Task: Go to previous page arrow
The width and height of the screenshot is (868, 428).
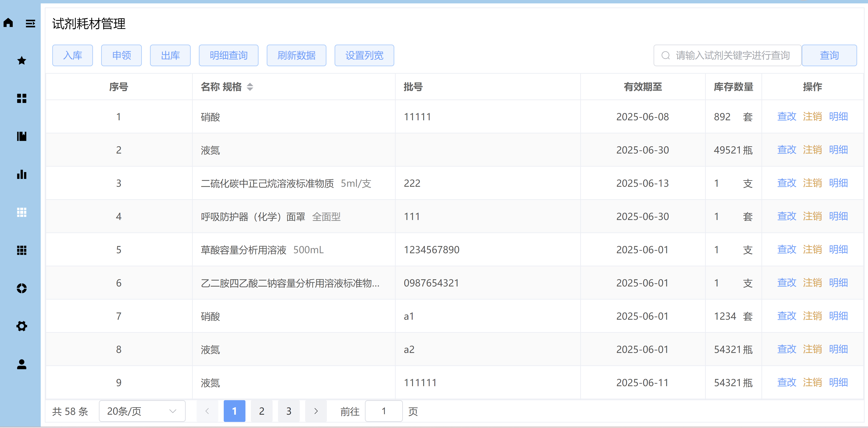Action: [x=207, y=411]
